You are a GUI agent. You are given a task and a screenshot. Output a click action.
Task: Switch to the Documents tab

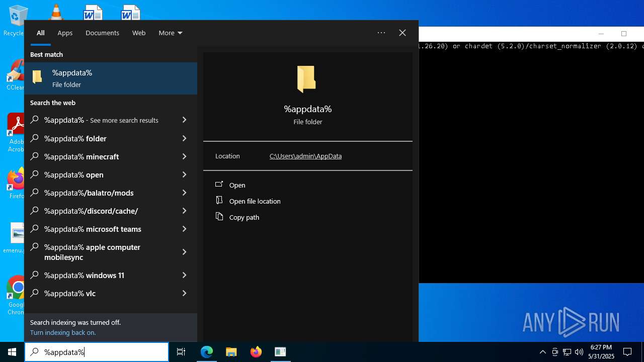click(x=102, y=33)
